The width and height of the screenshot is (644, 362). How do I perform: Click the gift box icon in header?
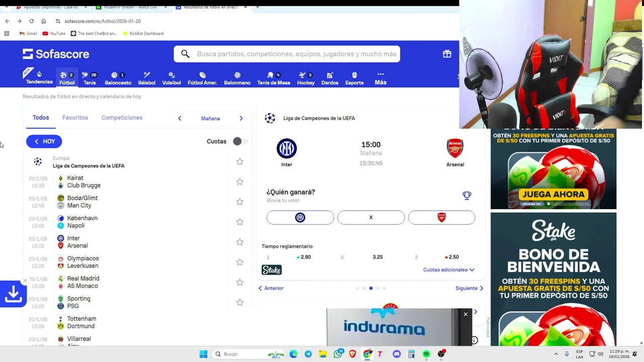(x=447, y=54)
